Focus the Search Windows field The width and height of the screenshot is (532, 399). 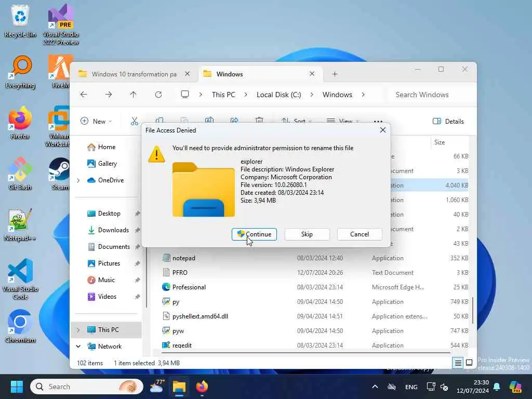(x=430, y=95)
